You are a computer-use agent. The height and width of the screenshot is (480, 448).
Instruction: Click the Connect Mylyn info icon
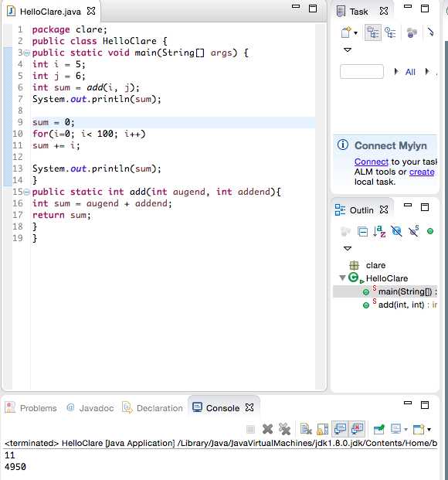[x=343, y=145]
